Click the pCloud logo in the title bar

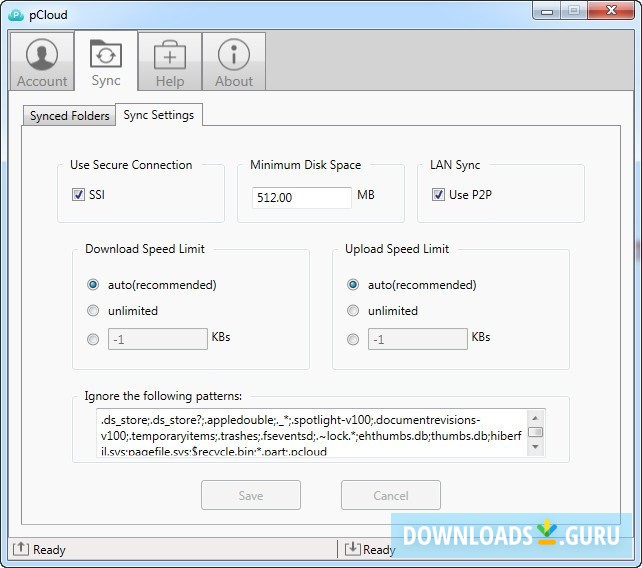coord(16,15)
